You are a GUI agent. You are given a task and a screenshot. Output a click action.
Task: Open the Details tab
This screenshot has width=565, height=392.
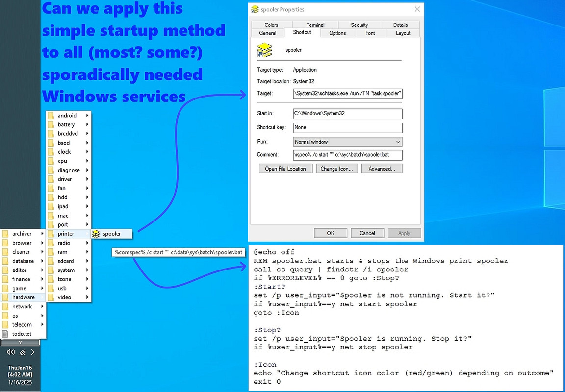click(x=400, y=25)
